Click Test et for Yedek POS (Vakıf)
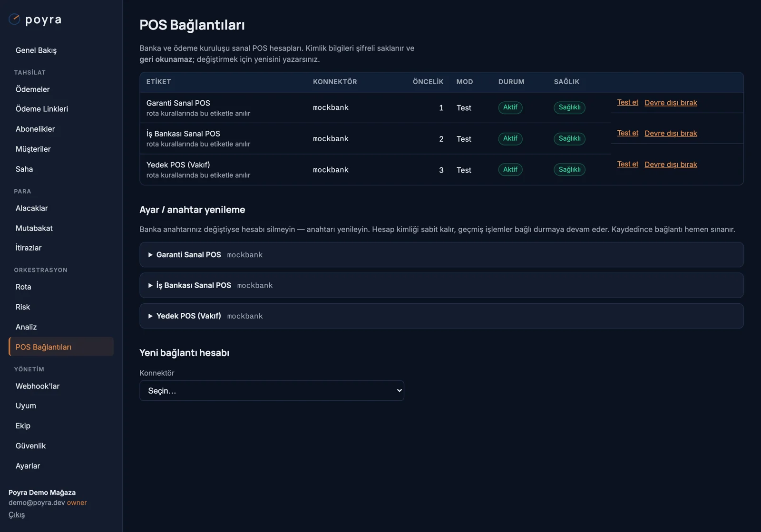Viewport: 761px width, 532px height. pyautogui.click(x=627, y=164)
